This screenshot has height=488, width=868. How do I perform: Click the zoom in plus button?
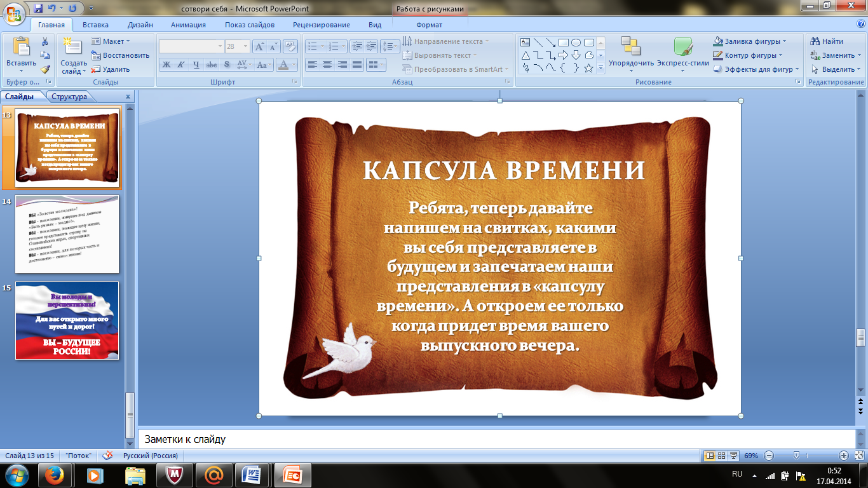[x=844, y=456]
